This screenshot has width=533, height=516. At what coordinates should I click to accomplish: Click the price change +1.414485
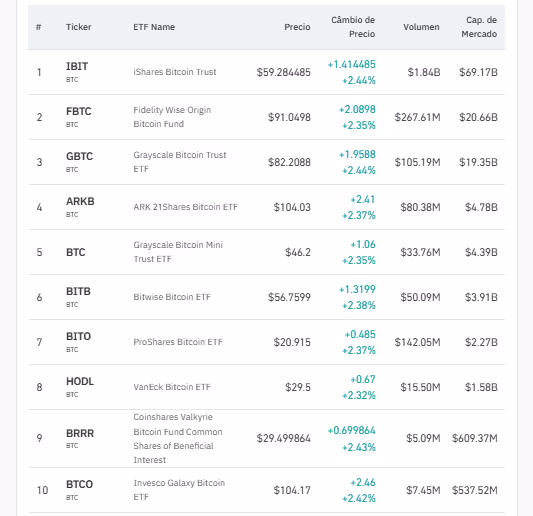(x=351, y=64)
